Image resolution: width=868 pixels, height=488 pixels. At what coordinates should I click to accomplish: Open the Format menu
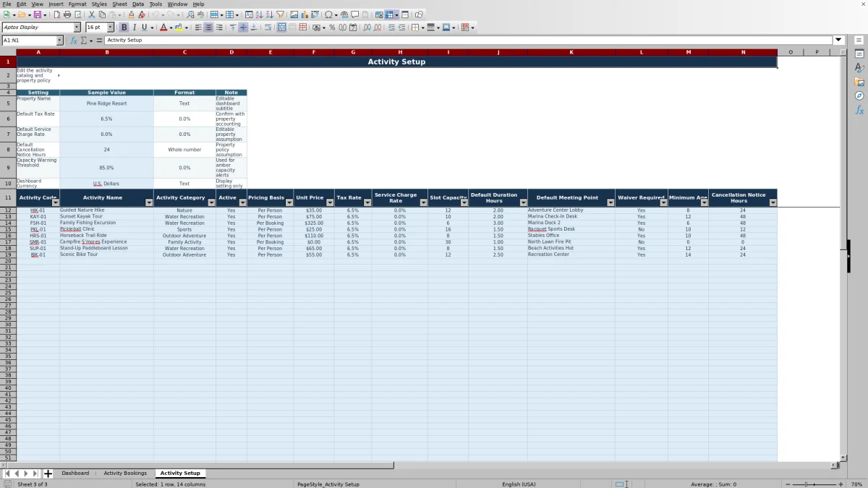(x=77, y=4)
